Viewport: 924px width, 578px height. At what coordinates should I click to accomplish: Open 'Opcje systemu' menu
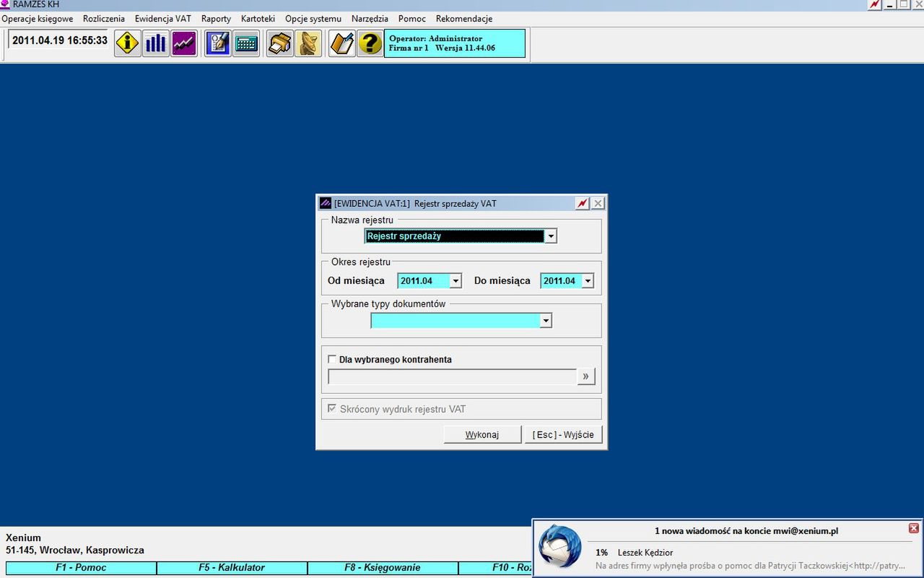click(x=313, y=19)
